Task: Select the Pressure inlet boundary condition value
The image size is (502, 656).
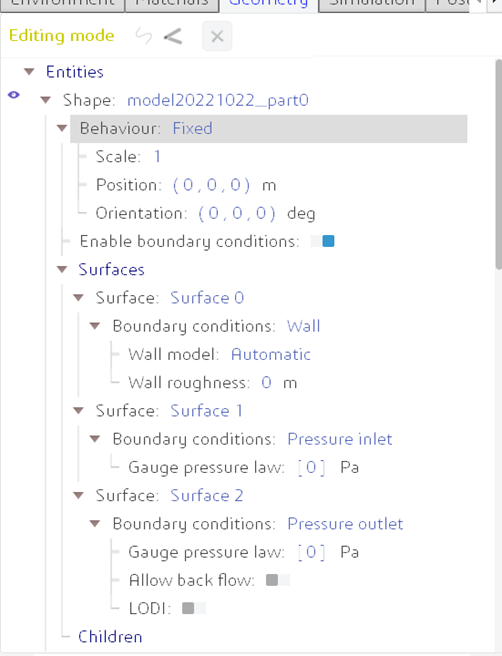Action: pyautogui.click(x=340, y=439)
